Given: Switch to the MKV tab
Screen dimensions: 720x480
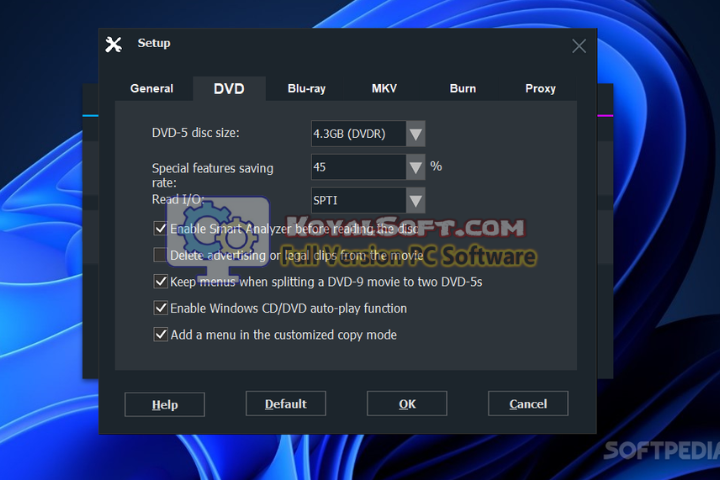Looking at the screenshot, I should 384,88.
